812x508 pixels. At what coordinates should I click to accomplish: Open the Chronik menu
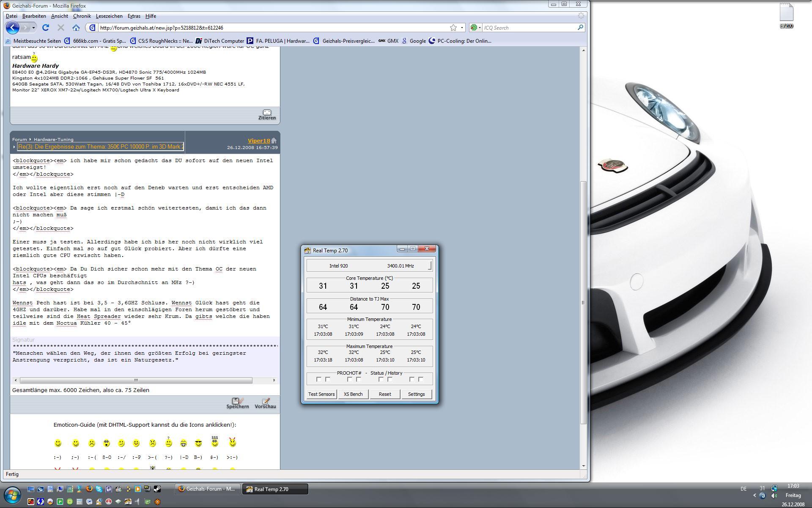[x=82, y=16]
